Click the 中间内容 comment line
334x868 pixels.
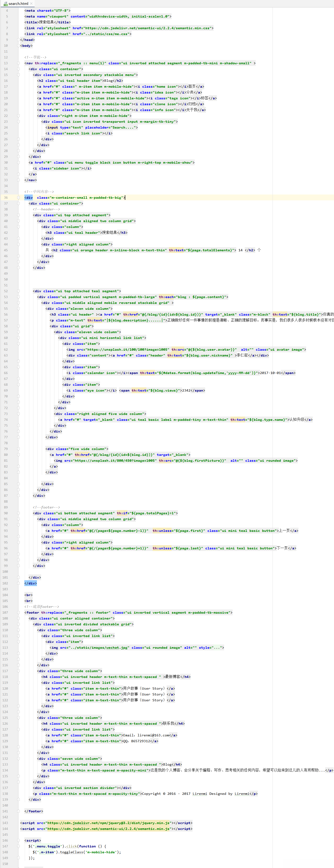point(39,192)
